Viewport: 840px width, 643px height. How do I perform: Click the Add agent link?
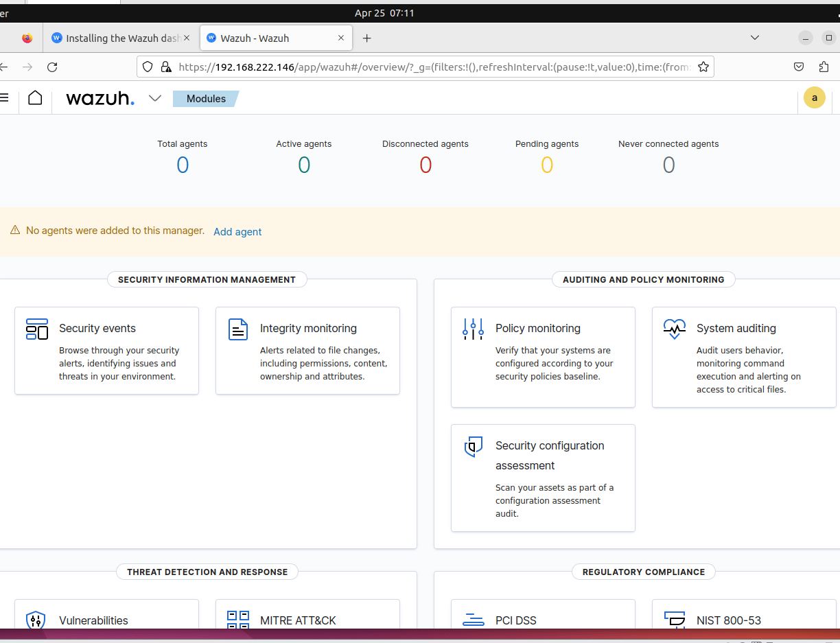[237, 232]
